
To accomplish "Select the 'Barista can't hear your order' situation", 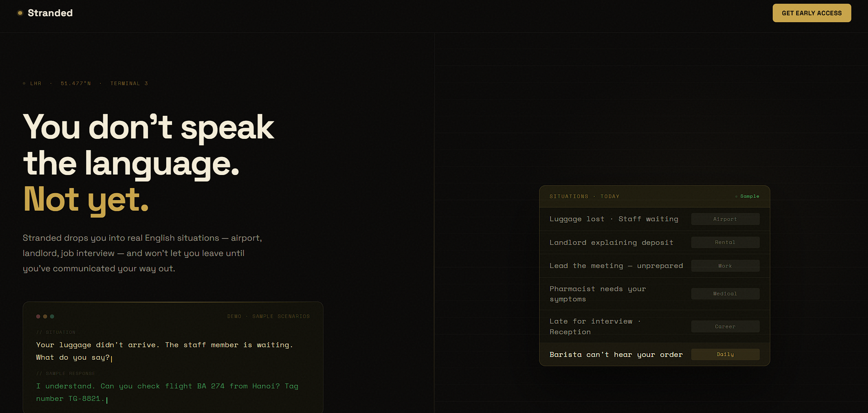I will [x=654, y=355].
